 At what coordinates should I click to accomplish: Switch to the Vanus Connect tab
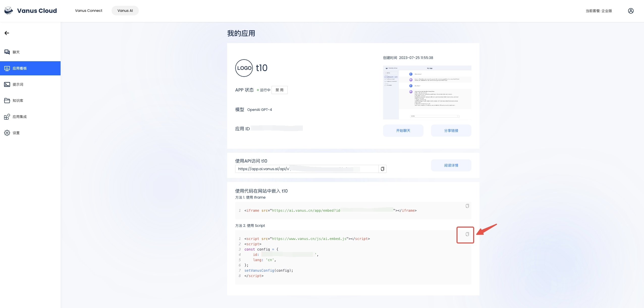tap(89, 11)
